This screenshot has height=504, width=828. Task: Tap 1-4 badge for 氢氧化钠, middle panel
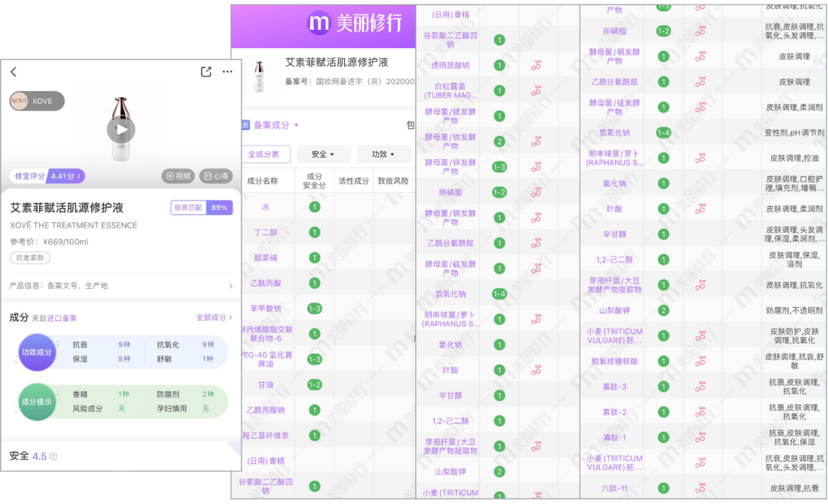click(499, 294)
